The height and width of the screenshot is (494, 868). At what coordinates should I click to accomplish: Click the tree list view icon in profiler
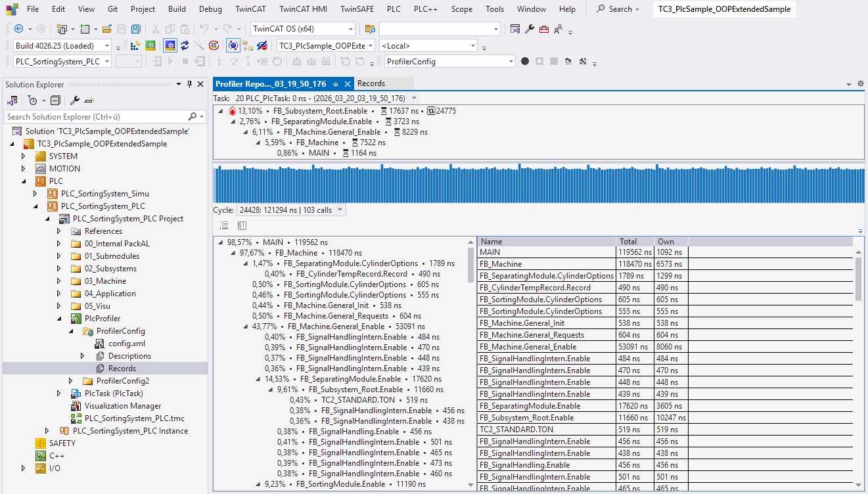click(x=224, y=225)
